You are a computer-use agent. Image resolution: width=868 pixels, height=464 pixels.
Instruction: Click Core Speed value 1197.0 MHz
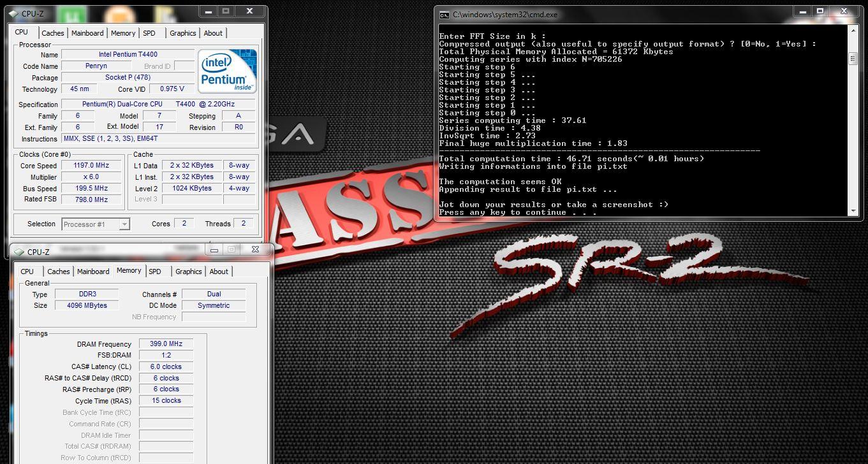(x=91, y=165)
